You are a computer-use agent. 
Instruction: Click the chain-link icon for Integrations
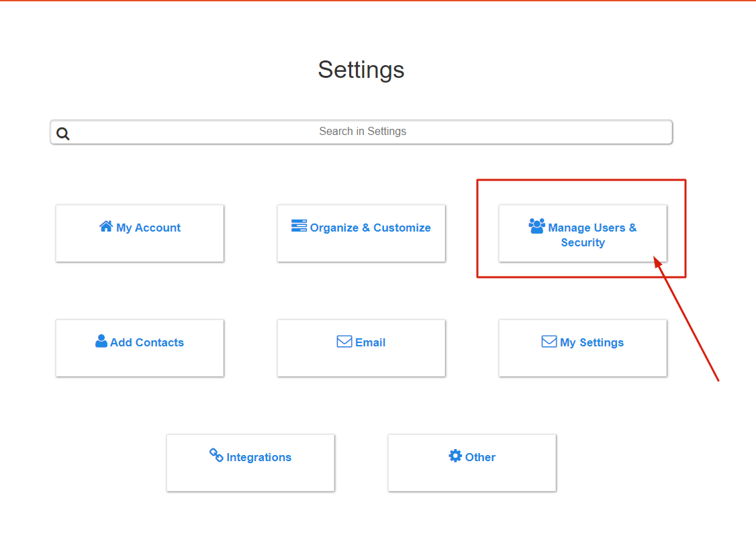coord(216,455)
